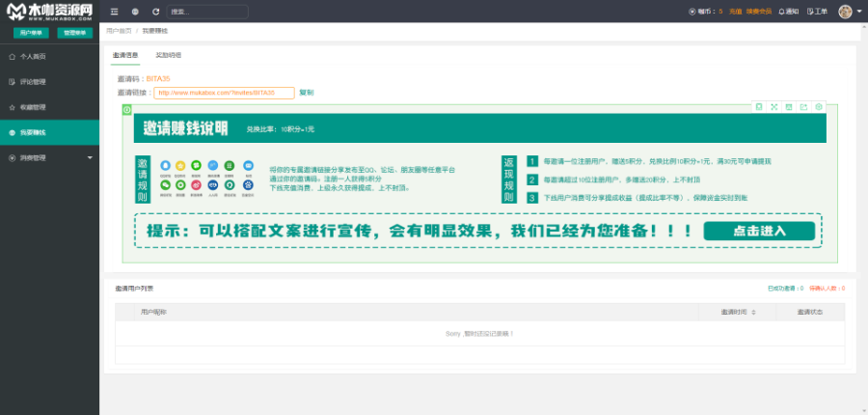The image size is (868, 415).
Task: Click the 复制 copy link
Action: point(306,93)
